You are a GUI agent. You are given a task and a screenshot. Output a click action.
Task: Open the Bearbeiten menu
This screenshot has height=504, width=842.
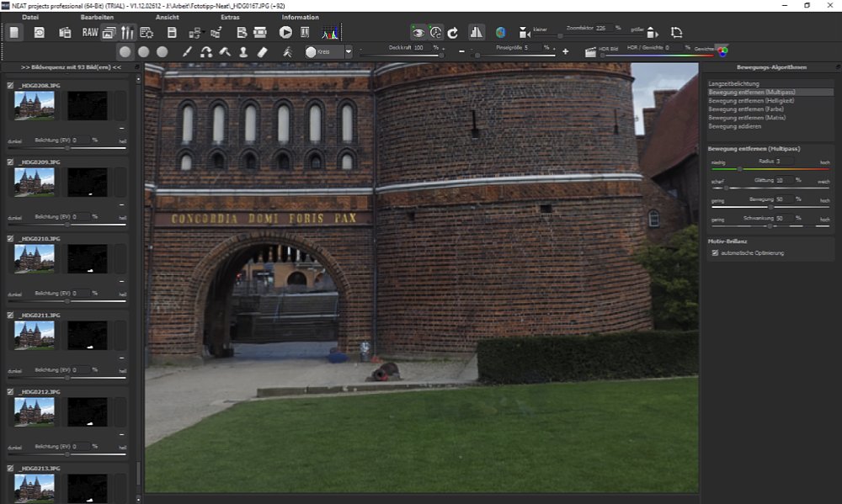[x=97, y=17]
